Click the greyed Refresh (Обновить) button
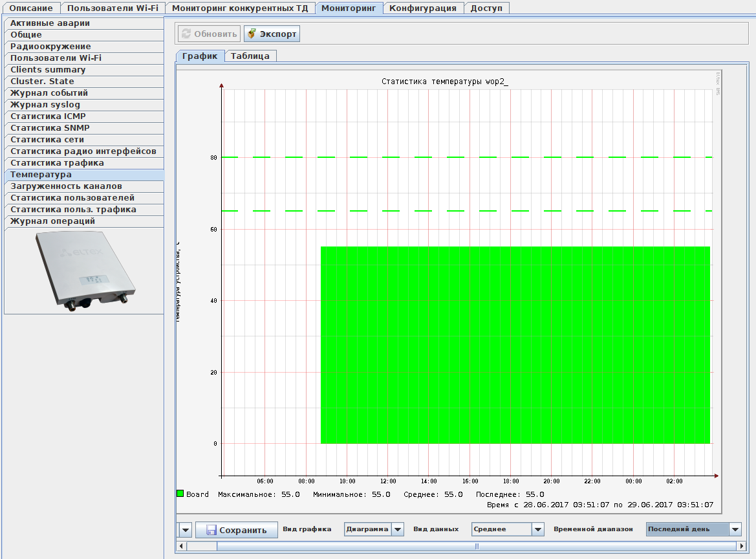756x559 pixels. (x=208, y=34)
